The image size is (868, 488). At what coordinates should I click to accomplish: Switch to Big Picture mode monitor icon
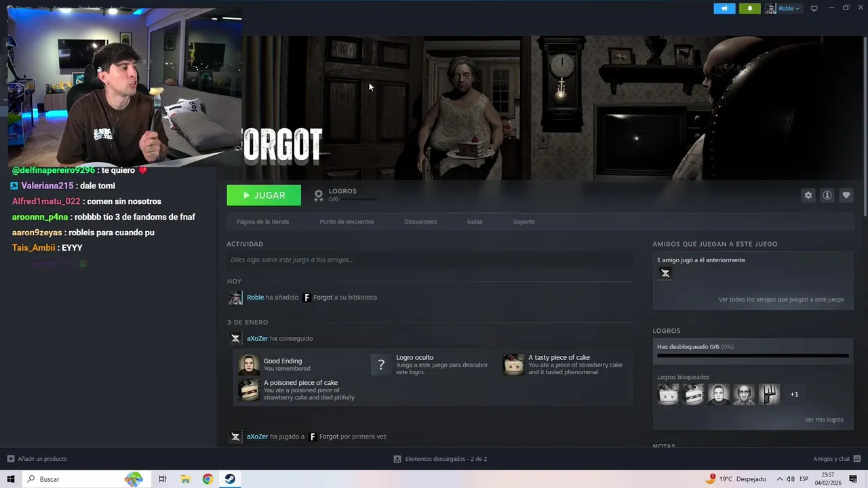814,8
